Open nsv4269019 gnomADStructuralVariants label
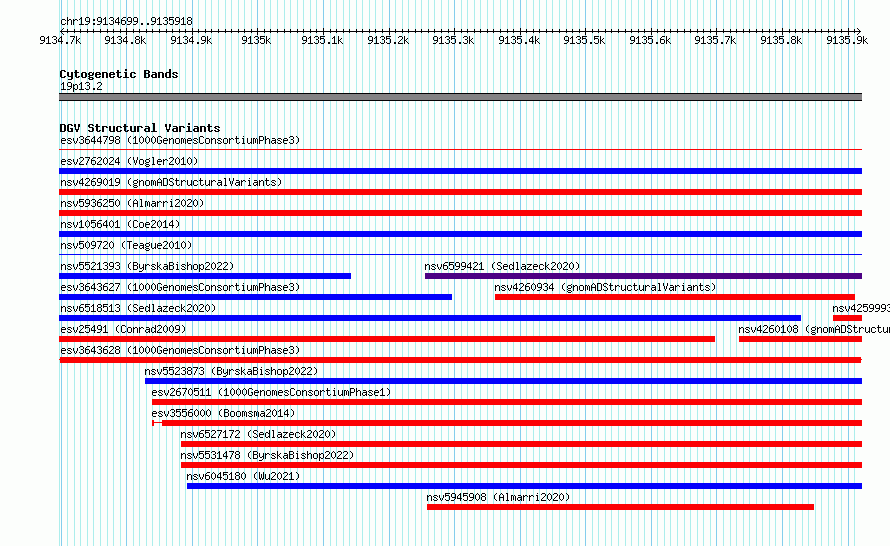Image resolution: width=890 pixels, height=546 pixels. pyautogui.click(x=171, y=182)
